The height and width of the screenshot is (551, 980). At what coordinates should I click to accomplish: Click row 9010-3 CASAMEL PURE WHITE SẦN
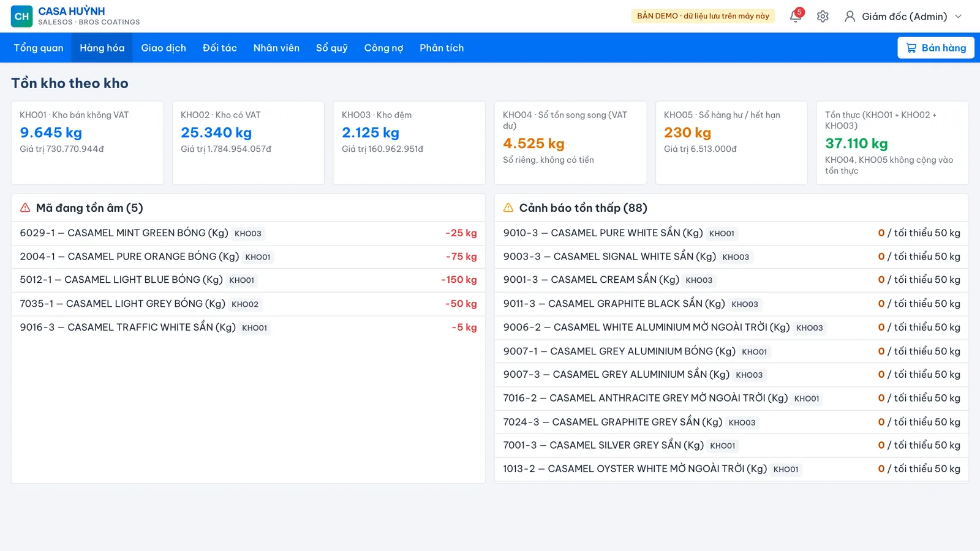point(731,233)
